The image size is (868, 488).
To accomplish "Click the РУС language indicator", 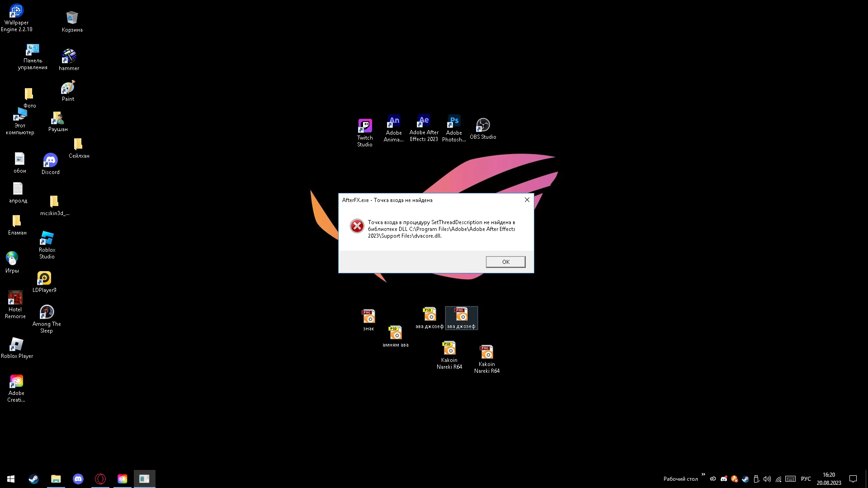I will click(x=806, y=479).
